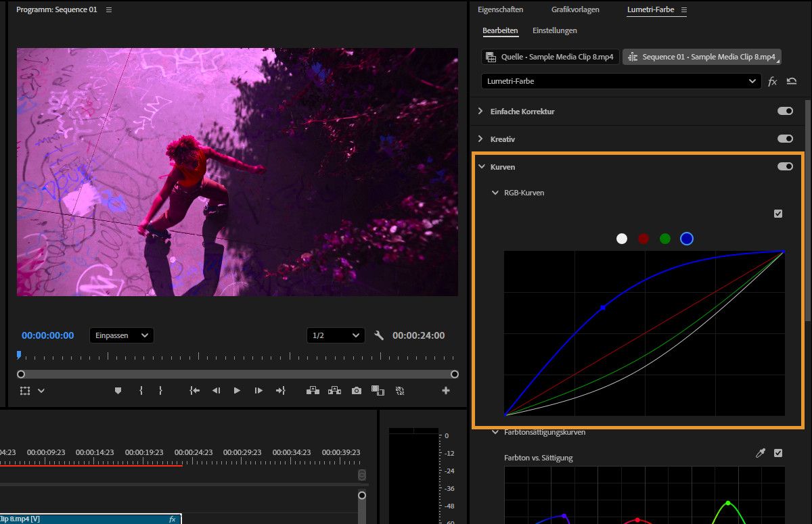
Task: Add a marker in the Program monitor
Action: coord(118,391)
